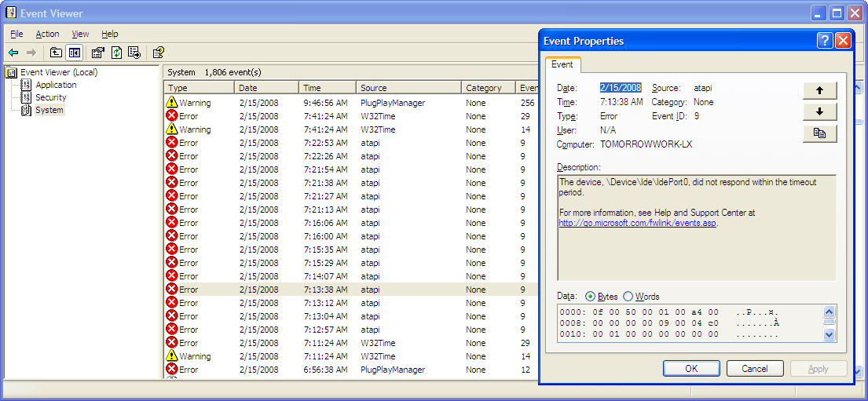Screen dimensions: 868x401
Task: Select the 7:21:38 AM atapi error row
Action: (x=351, y=183)
